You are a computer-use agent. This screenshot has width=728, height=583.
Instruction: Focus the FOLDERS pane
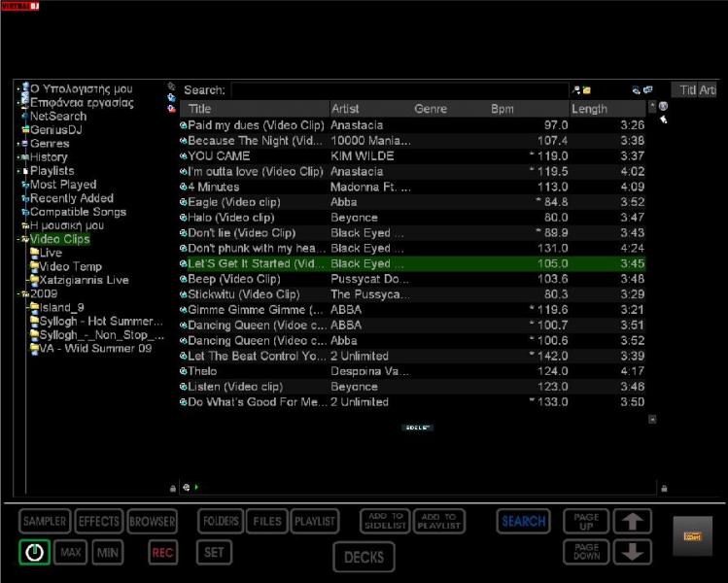coord(221,521)
